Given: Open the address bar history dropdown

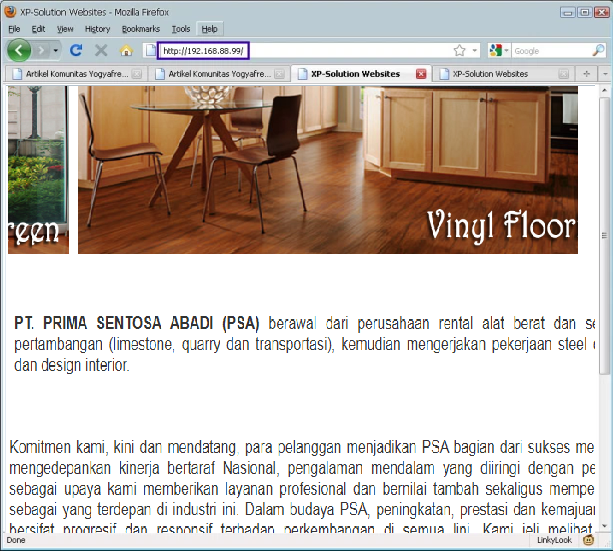Looking at the screenshot, I should pyautogui.click(x=475, y=50).
